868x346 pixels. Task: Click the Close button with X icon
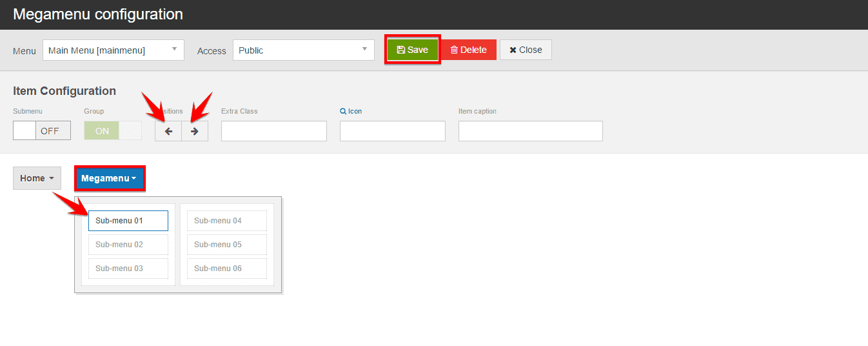526,50
